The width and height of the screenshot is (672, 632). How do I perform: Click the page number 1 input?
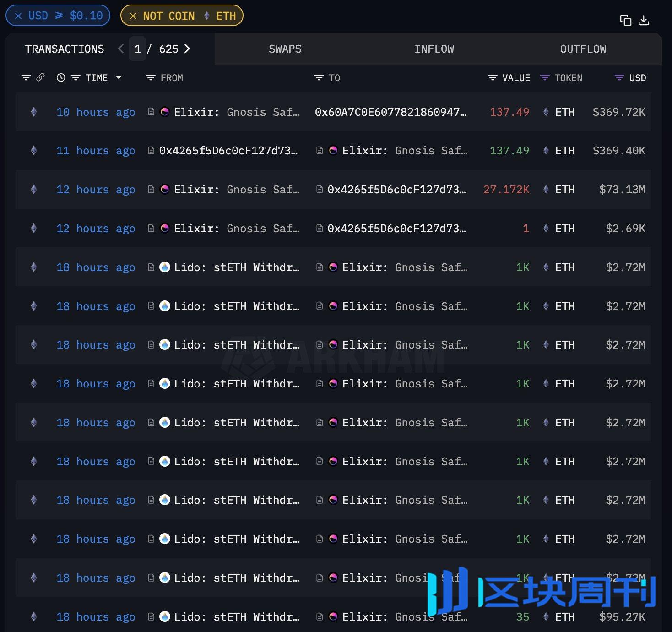click(137, 49)
